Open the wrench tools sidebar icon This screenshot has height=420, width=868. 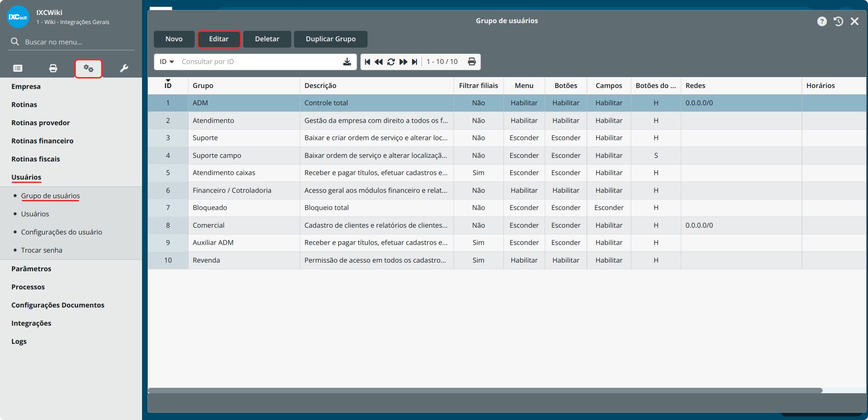point(124,68)
